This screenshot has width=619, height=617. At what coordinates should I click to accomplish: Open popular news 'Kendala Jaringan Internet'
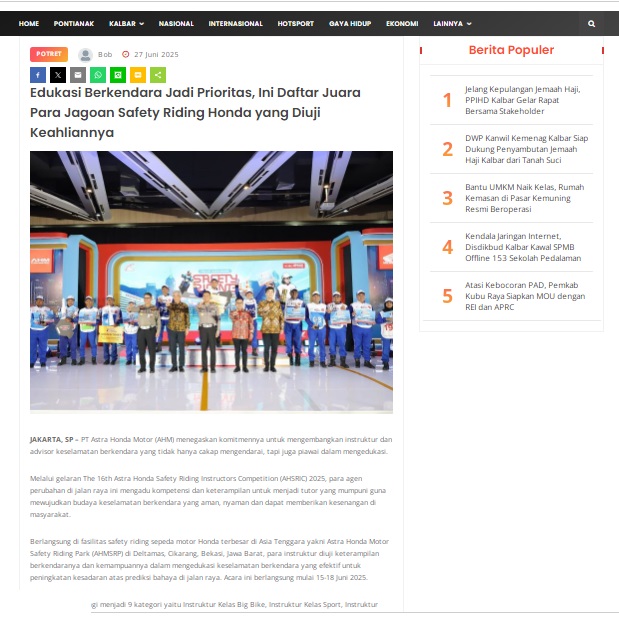pos(523,247)
